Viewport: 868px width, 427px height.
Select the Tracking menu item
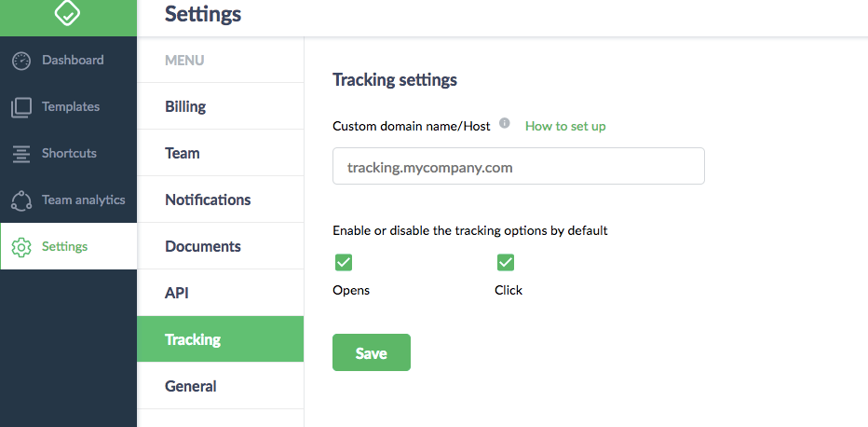tap(193, 339)
